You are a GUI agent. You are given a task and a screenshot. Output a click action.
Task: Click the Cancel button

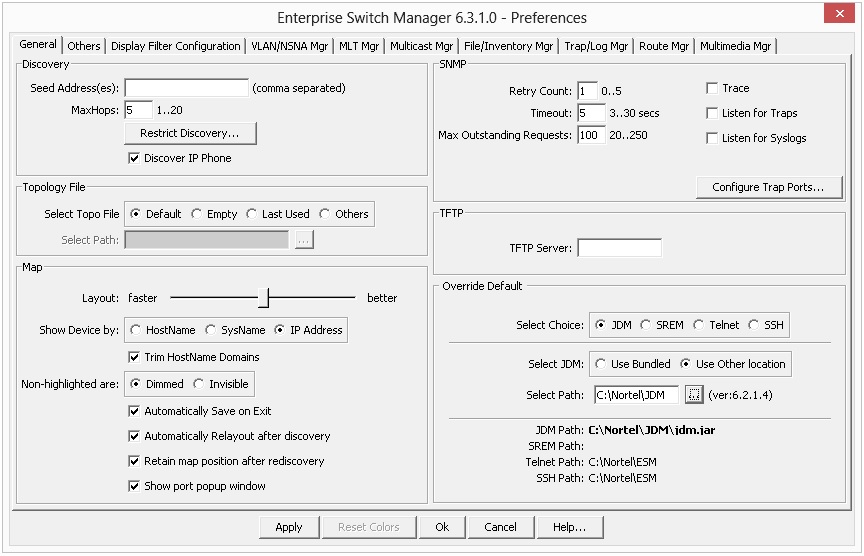[500, 527]
